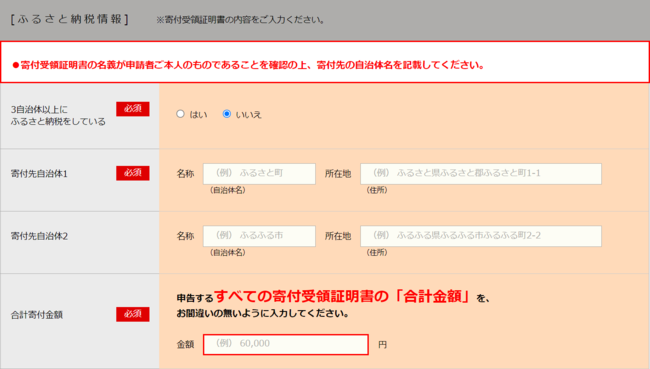The height and width of the screenshot is (369, 650).
Task: Click the ふるさと納税情報 section heading
Action: click(x=70, y=19)
